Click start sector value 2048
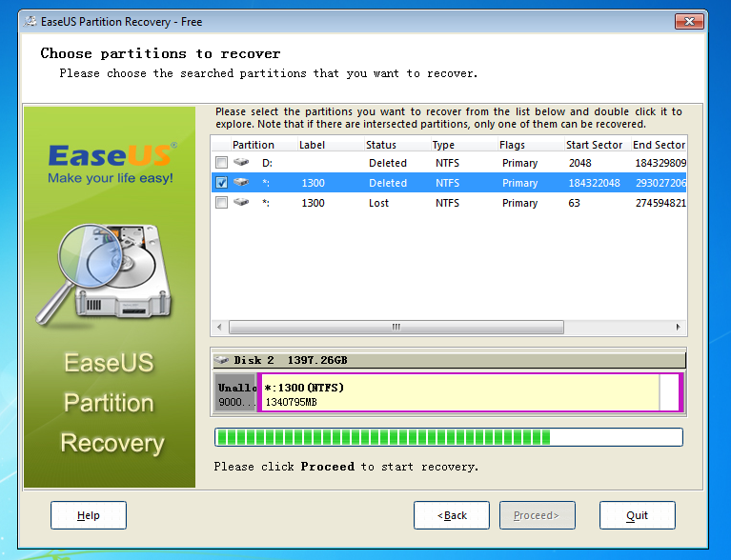731x560 pixels. 579,163
